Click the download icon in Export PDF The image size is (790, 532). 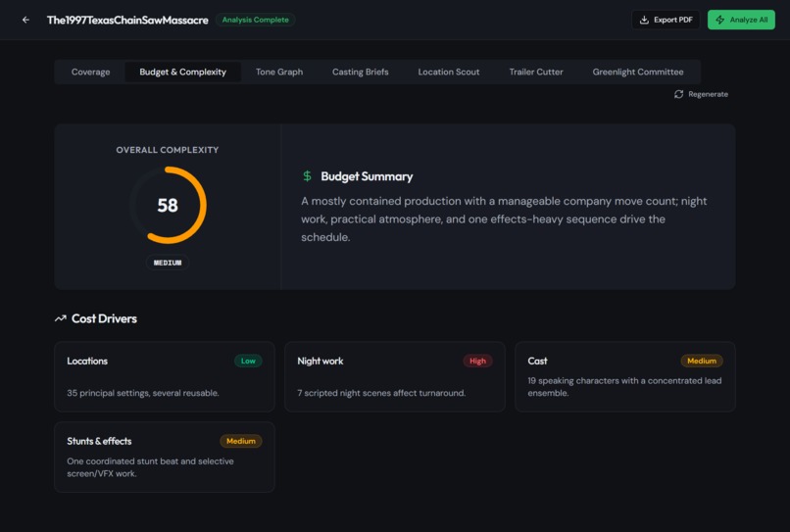click(644, 21)
